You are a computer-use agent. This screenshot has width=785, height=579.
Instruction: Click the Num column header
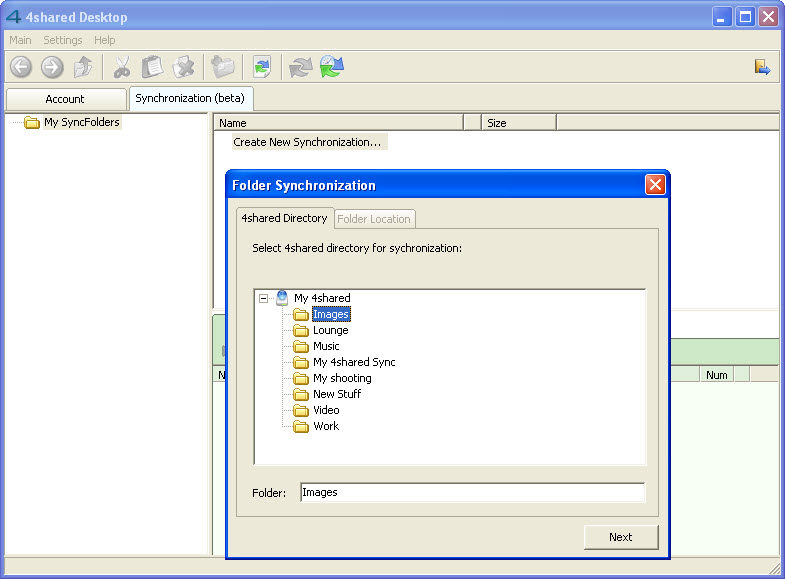(717, 375)
